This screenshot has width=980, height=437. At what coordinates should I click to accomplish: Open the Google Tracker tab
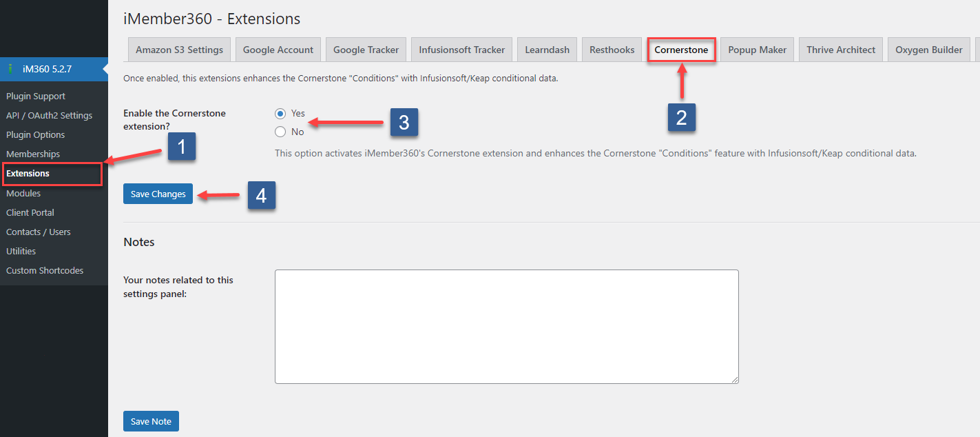pos(366,49)
